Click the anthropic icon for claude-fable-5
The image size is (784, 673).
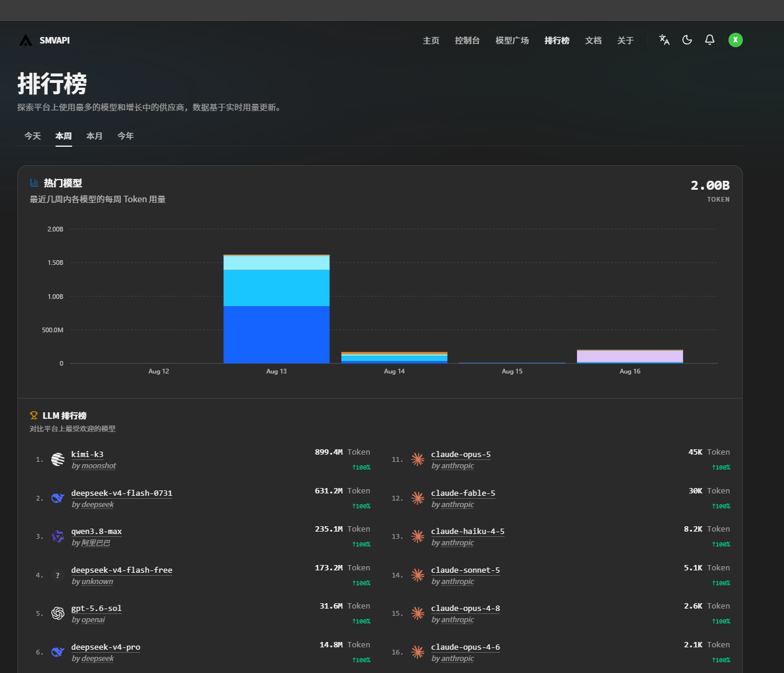[x=418, y=498]
